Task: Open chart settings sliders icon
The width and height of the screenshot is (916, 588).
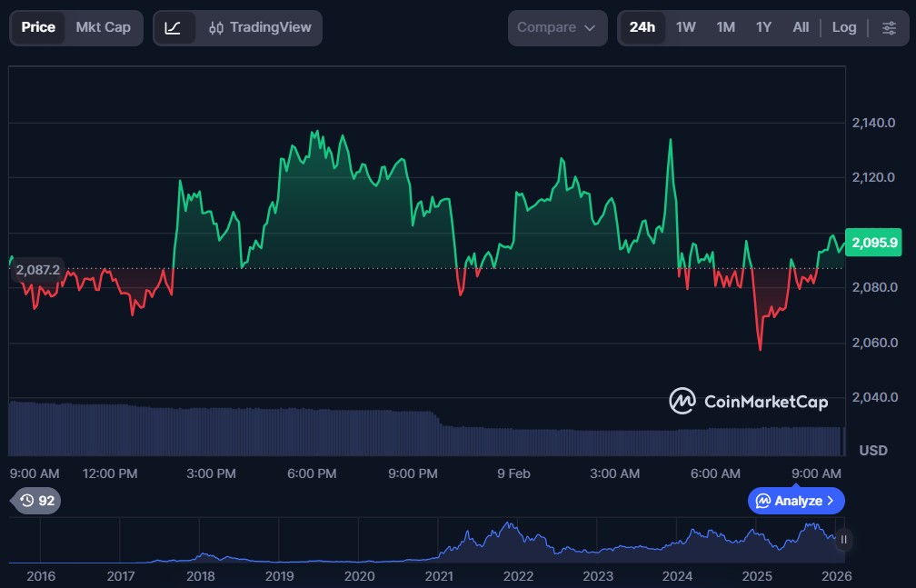Action: (888, 27)
